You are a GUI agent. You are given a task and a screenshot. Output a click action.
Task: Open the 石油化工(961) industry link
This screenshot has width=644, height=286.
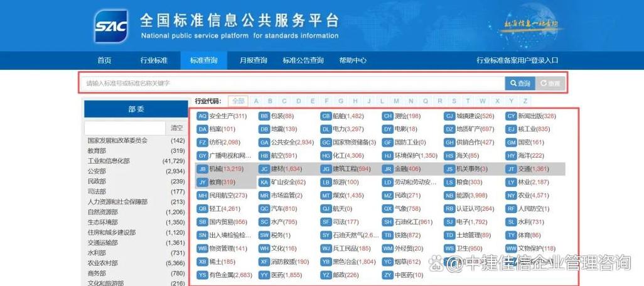(414, 222)
